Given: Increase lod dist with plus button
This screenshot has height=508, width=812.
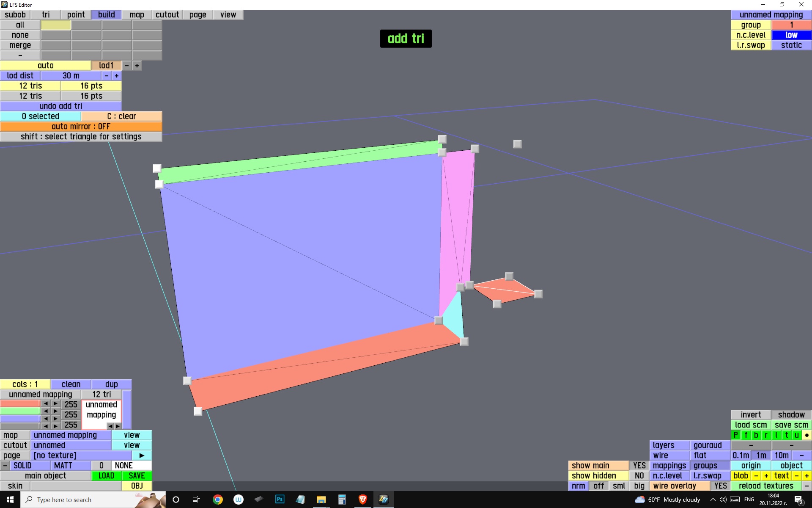Looking at the screenshot, I should 116,76.
